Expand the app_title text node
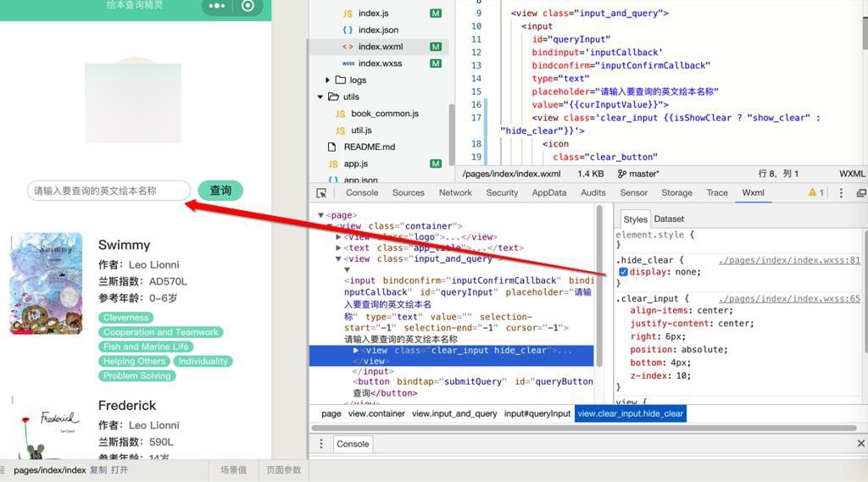The width and height of the screenshot is (868, 482). (x=338, y=248)
